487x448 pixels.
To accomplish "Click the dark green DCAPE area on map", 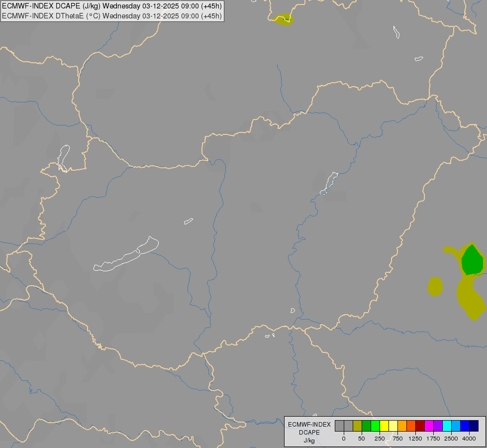I will click(x=472, y=260).
